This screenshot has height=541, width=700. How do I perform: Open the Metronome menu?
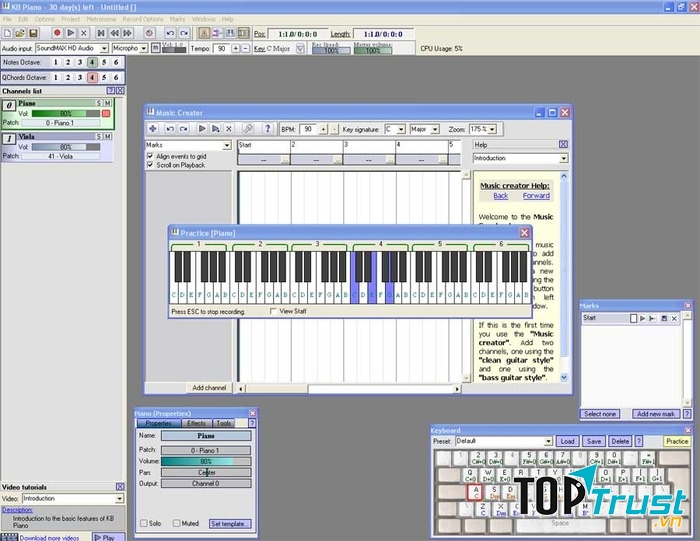point(101,19)
